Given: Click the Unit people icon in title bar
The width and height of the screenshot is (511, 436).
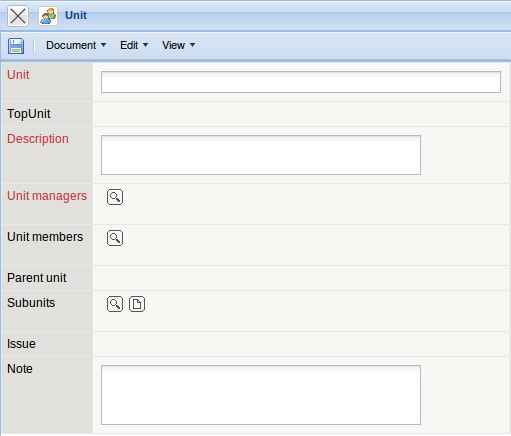Looking at the screenshot, I should [x=48, y=16].
